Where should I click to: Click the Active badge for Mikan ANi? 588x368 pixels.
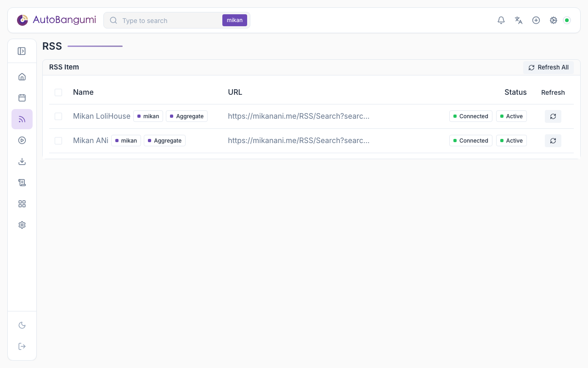(511, 141)
